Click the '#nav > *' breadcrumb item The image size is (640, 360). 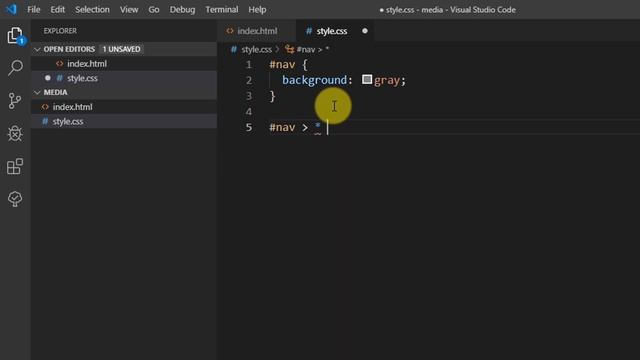(313, 49)
